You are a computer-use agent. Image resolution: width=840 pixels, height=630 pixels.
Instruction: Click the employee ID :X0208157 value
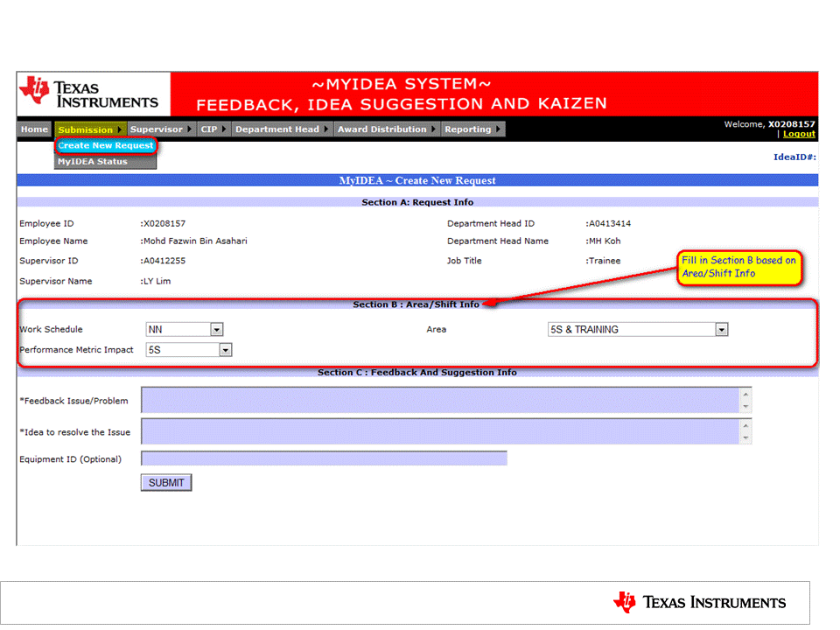[x=163, y=223]
